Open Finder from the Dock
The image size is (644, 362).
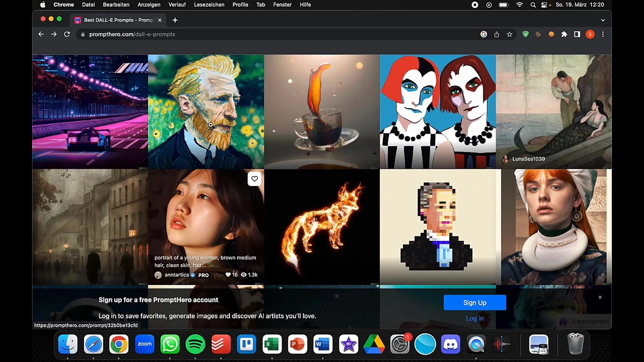68,344
